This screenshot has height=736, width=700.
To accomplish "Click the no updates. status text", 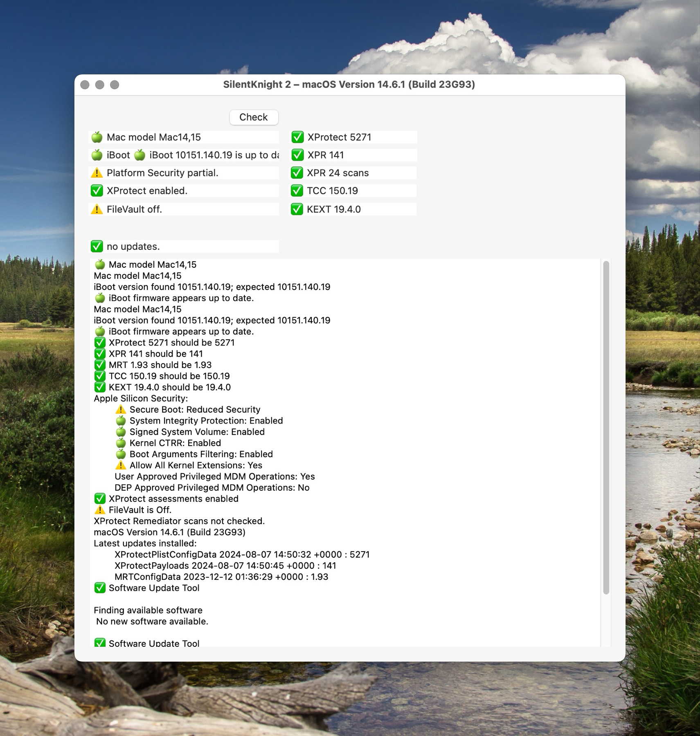I will tap(133, 247).
